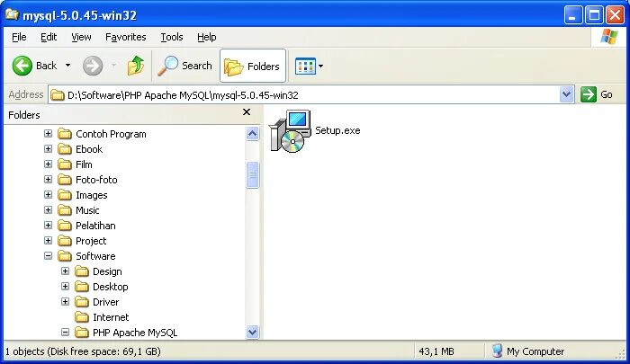Select the Desktop folder icon
The height and width of the screenshot is (364, 630).
coord(82,287)
